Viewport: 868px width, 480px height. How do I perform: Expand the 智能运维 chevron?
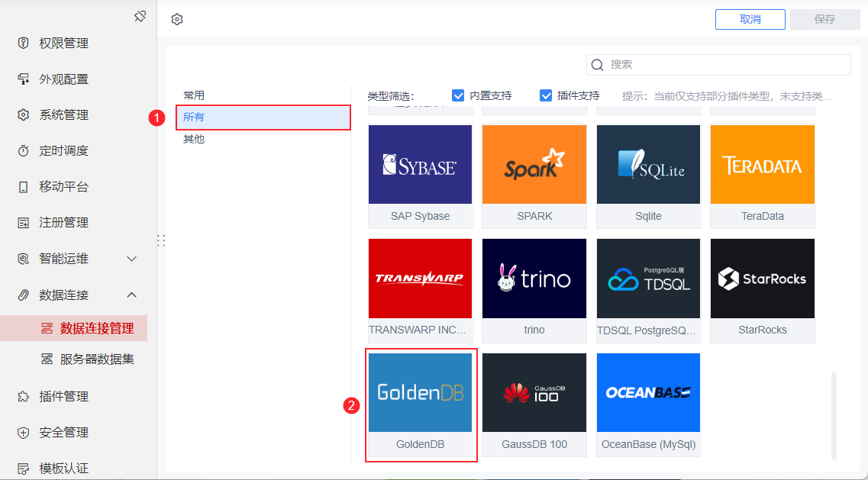[x=132, y=259]
